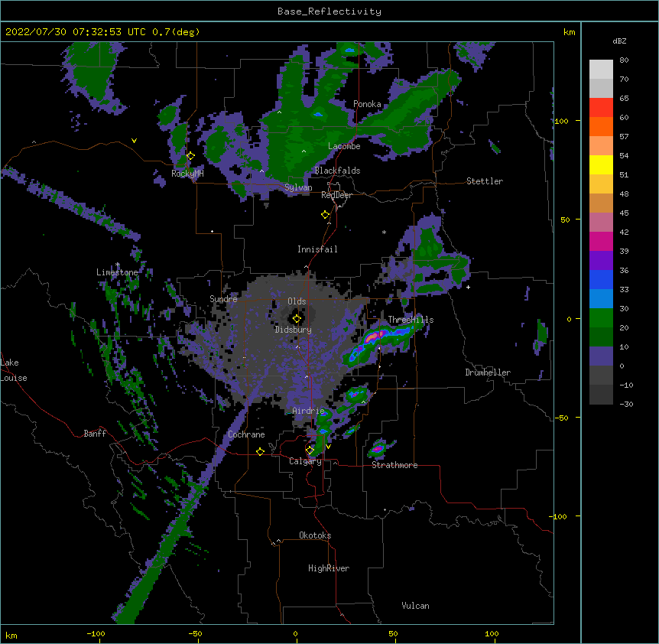659x644 pixels.
Task: Click the HighRiver label
Action: pos(329,568)
